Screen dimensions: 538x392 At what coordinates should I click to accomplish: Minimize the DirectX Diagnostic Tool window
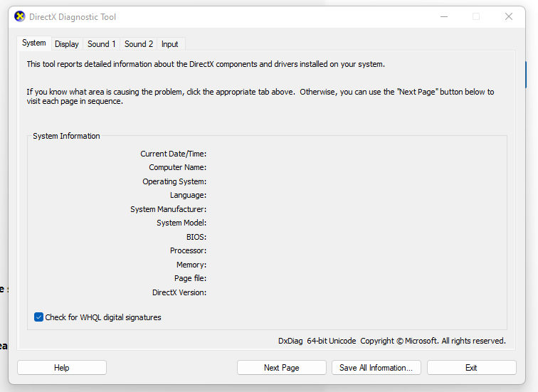(x=444, y=16)
